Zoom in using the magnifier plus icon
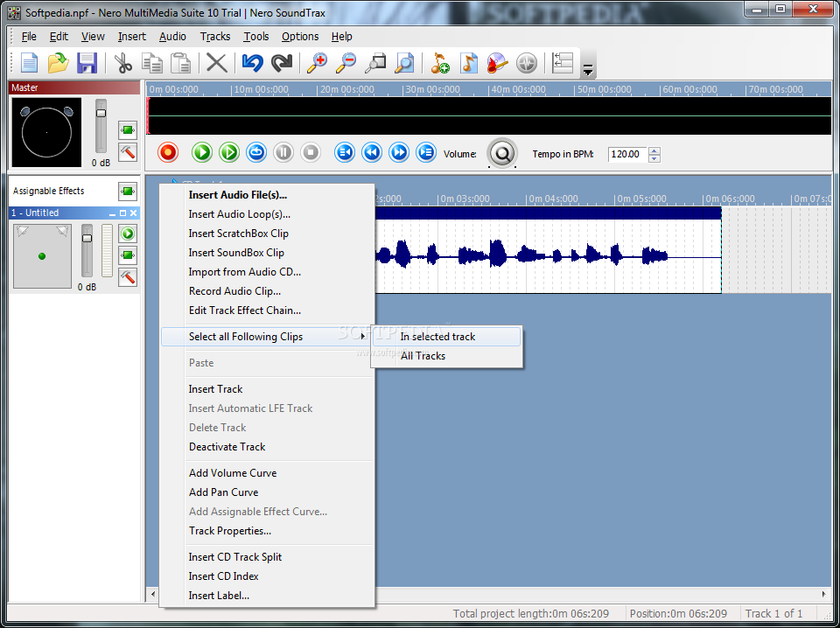 (x=317, y=63)
